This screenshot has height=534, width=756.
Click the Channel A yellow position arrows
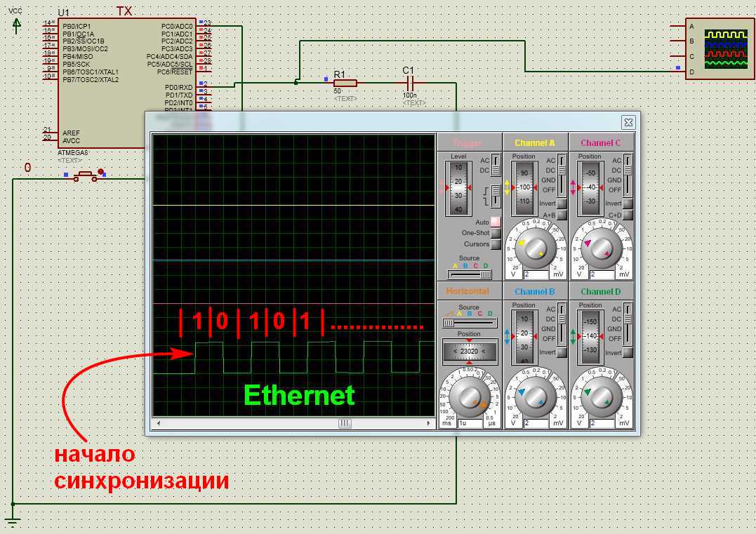pos(507,187)
